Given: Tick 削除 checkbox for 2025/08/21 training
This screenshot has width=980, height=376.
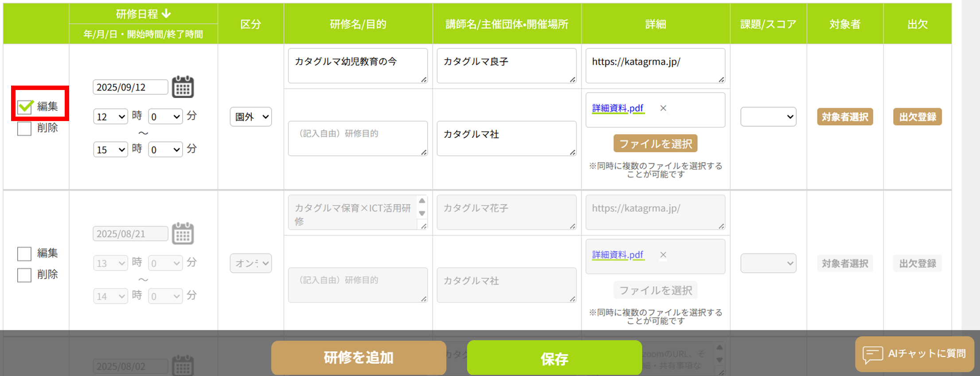Looking at the screenshot, I should pyautogui.click(x=24, y=275).
